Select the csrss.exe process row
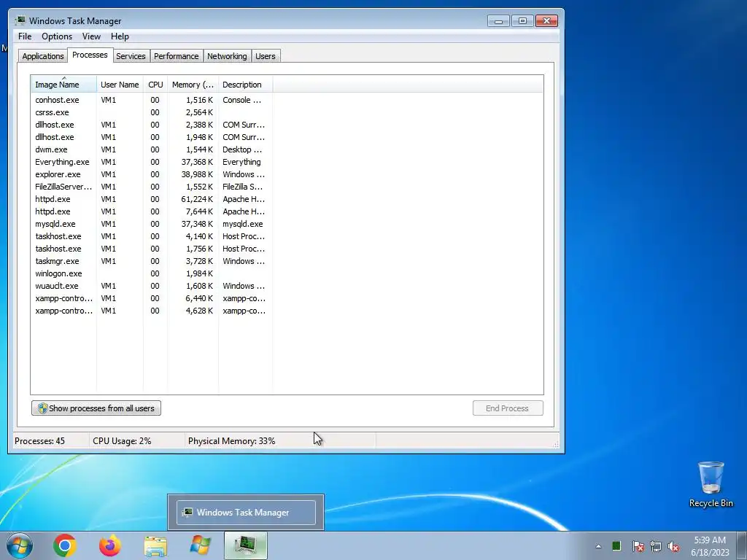747x560 pixels. click(x=152, y=112)
